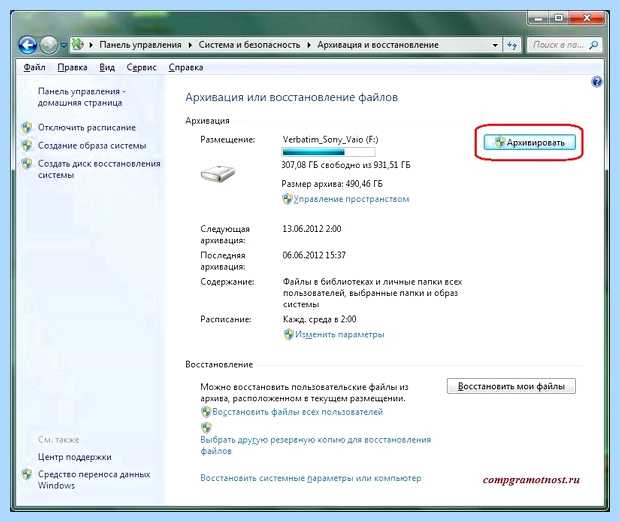Click Система и безопасность breadcrumb

[249, 45]
